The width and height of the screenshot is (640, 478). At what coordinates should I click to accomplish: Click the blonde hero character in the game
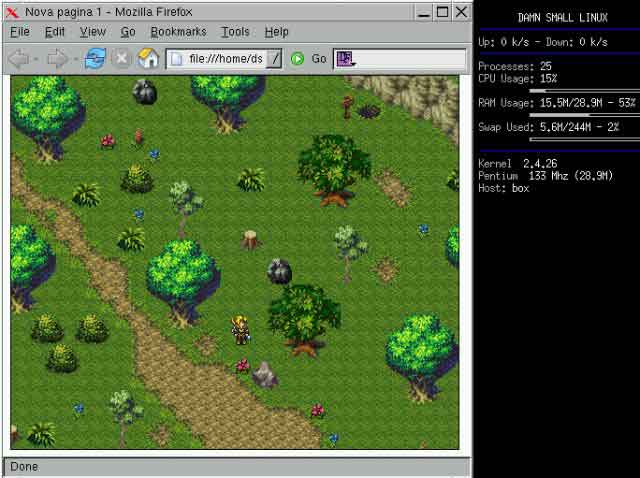240,330
